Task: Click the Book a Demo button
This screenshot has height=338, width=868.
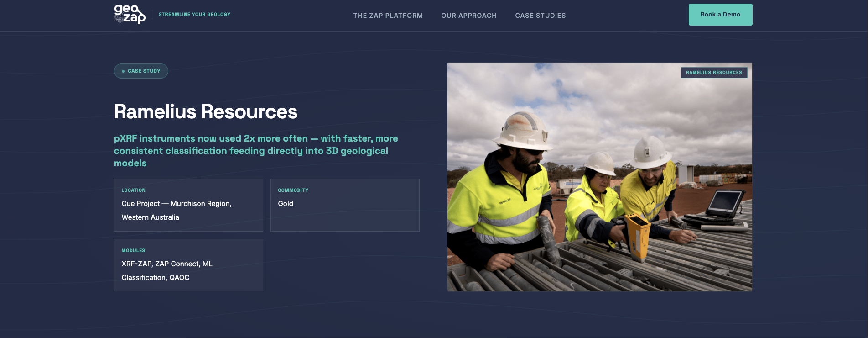Action: 720,15
